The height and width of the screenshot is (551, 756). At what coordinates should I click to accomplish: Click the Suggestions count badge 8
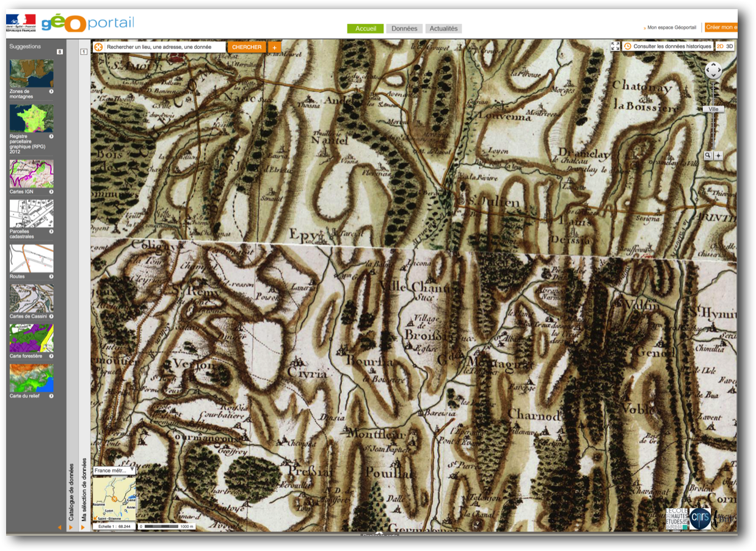pos(59,52)
